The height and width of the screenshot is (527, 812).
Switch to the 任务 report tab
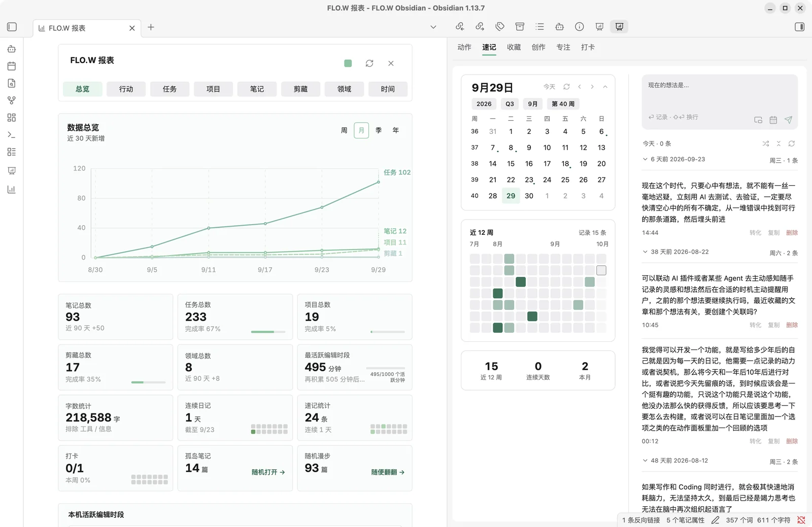pyautogui.click(x=170, y=89)
